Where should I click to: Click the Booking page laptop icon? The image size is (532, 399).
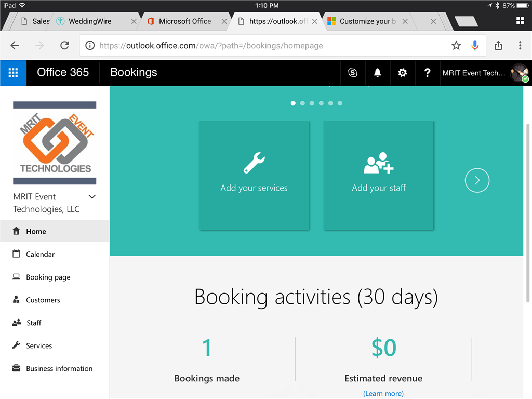16,276
